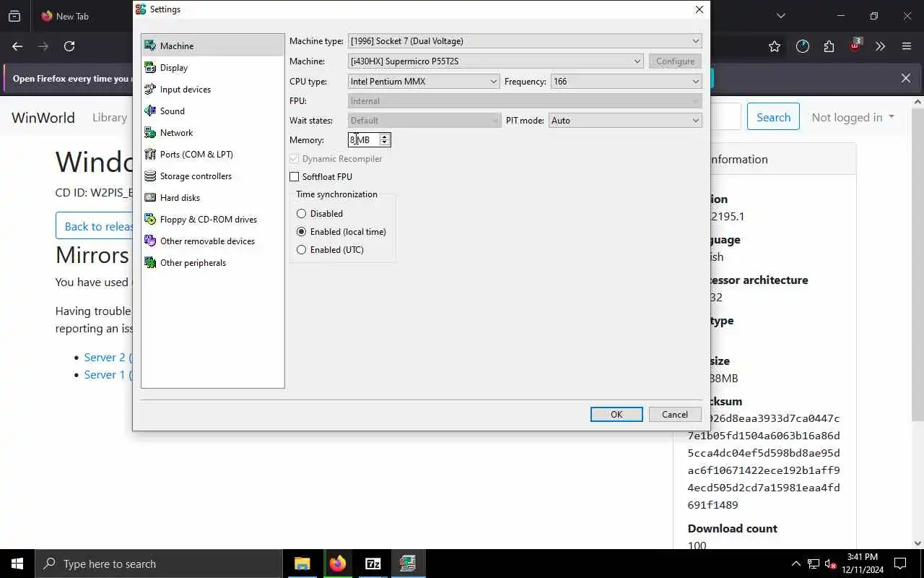This screenshot has width=924, height=578.
Task: Click the 86Box taskbar icon
Action: 408,564
